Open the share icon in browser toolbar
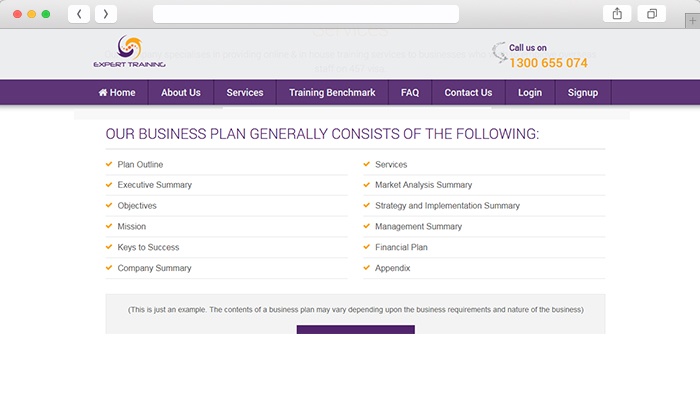Screen dimensions: 700x394 (x=617, y=14)
